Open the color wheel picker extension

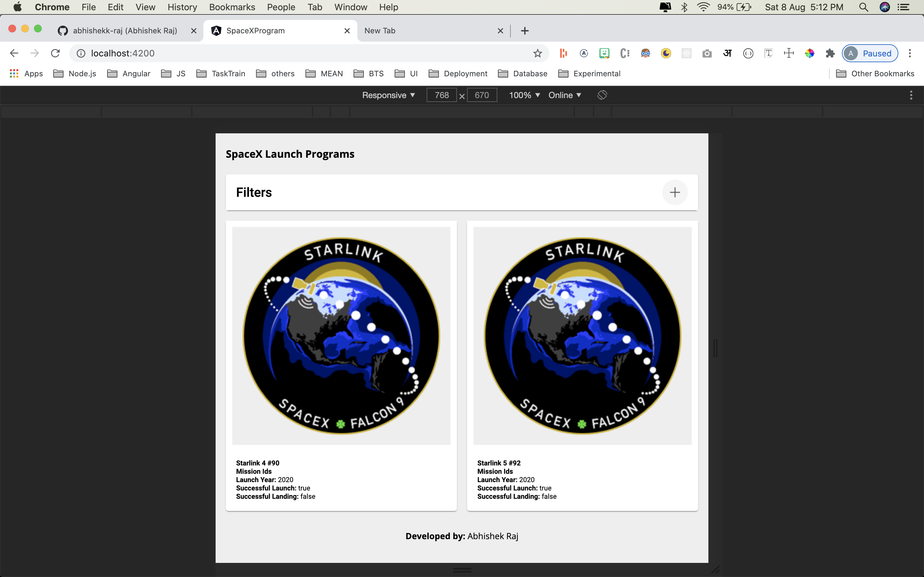[x=809, y=54]
